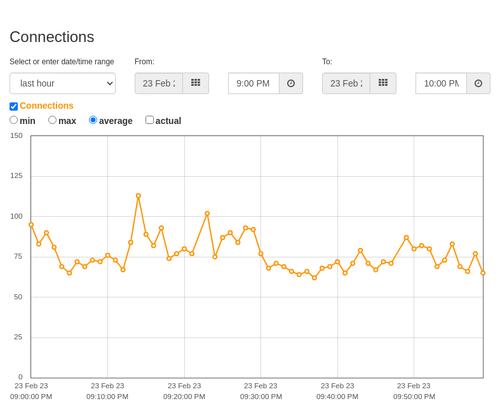This screenshot has width=500, height=403.
Task: Click the 'To:' label
Action: [327, 62]
